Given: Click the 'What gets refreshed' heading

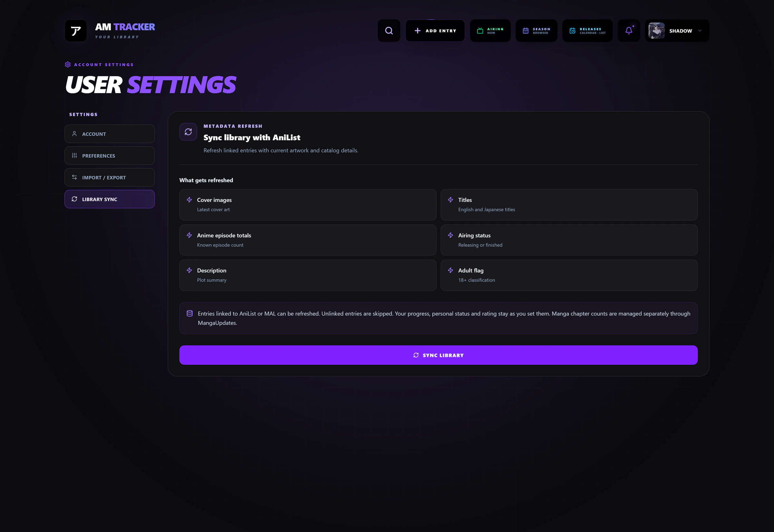Looking at the screenshot, I should [x=206, y=180].
